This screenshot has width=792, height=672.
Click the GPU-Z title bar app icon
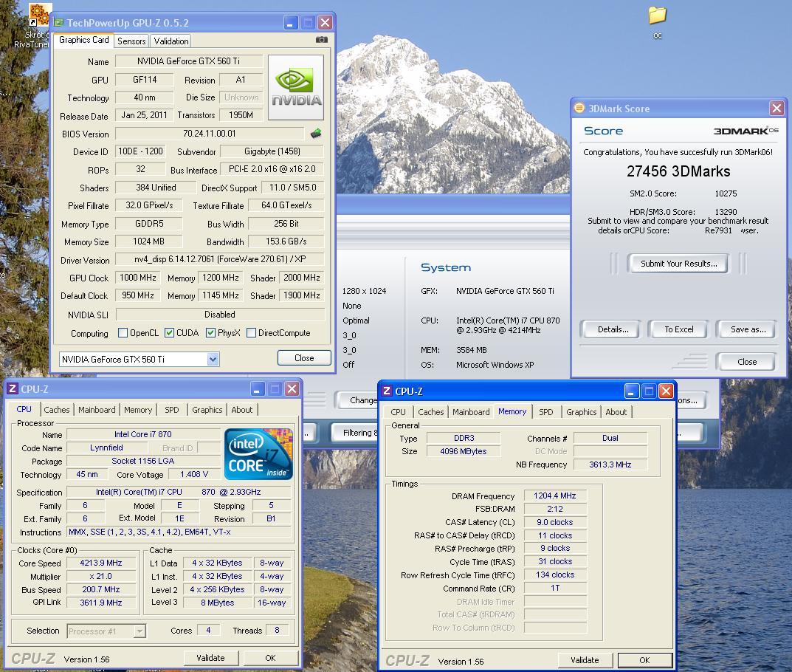click(59, 23)
